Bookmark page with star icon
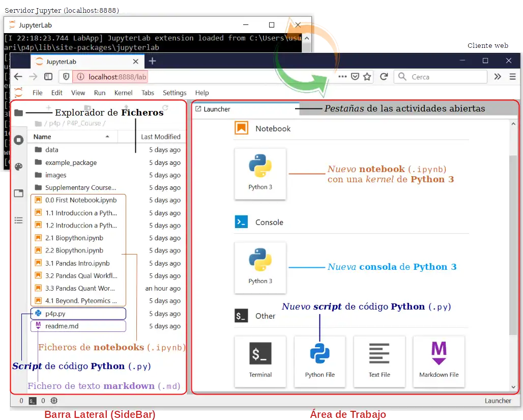523x420 pixels. (x=367, y=77)
